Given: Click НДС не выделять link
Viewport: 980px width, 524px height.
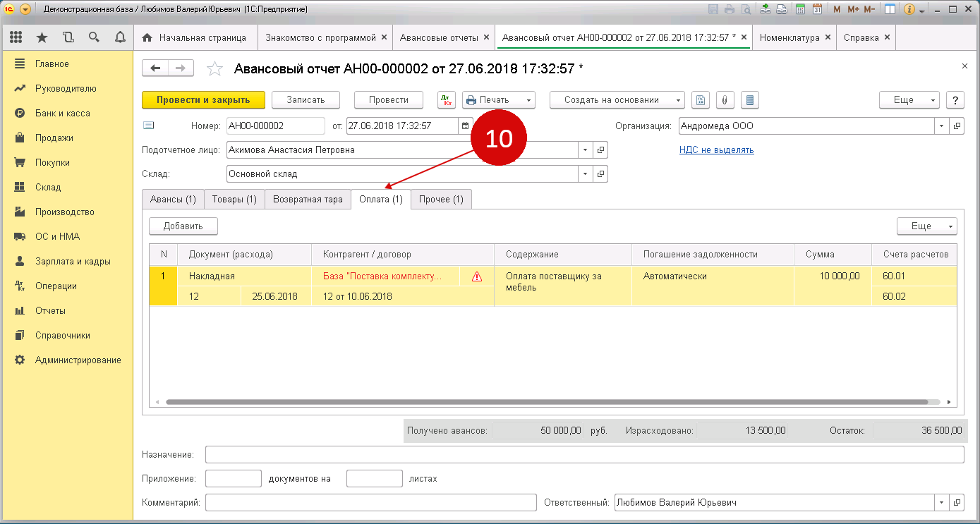Looking at the screenshot, I should (716, 150).
